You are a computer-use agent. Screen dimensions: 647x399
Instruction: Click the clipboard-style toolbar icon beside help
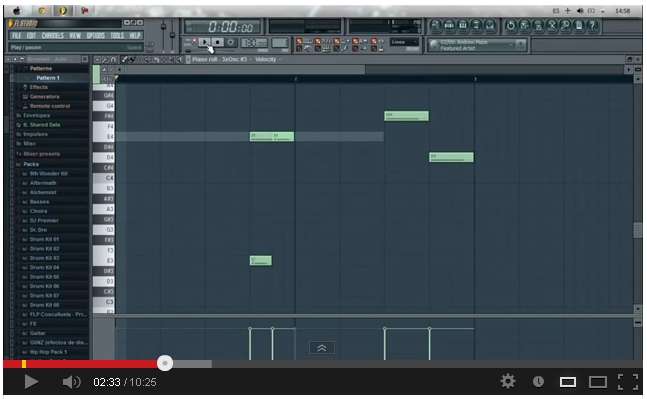[579, 26]
